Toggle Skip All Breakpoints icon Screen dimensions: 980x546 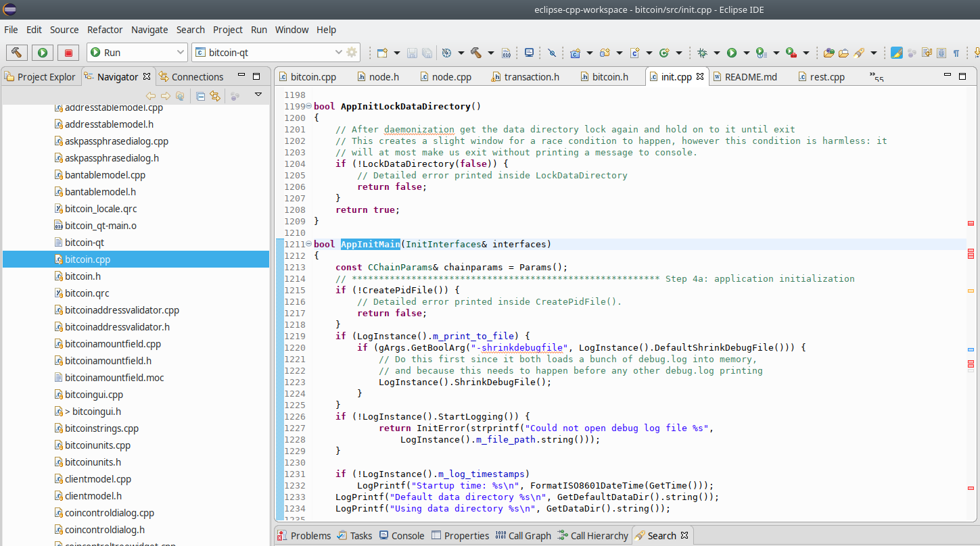pyautogui.click(x=552, y=53)
